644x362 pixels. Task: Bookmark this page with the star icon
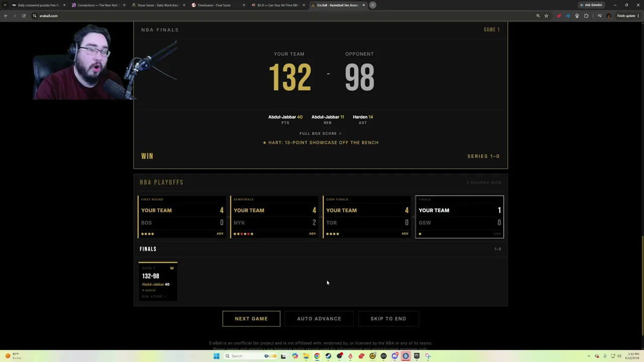[546, 16]
